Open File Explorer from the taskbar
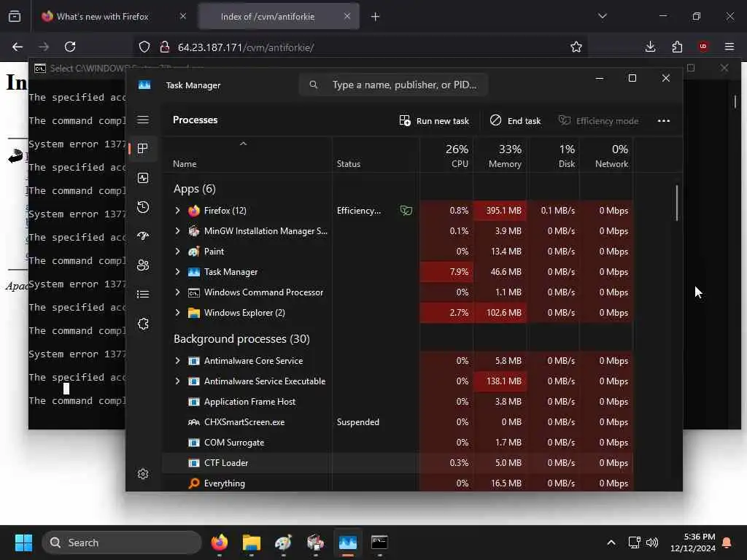Screen dimensions: 747x560 251,542
